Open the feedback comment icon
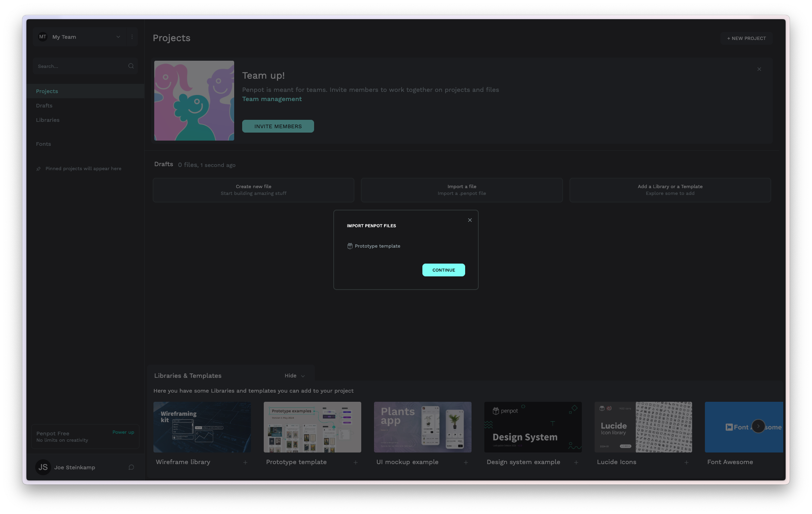Image resolution: width=812 pixels, height=514 pixels. (131, 467)
